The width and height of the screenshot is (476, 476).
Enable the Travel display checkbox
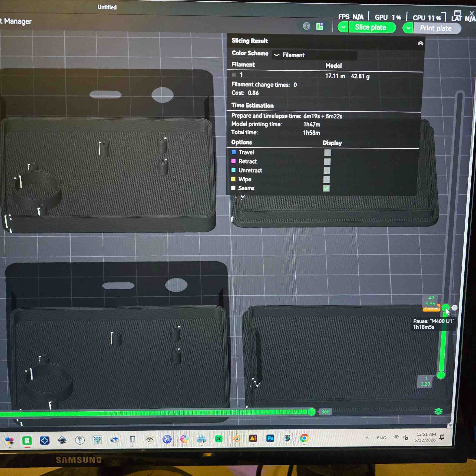point(327,152)
